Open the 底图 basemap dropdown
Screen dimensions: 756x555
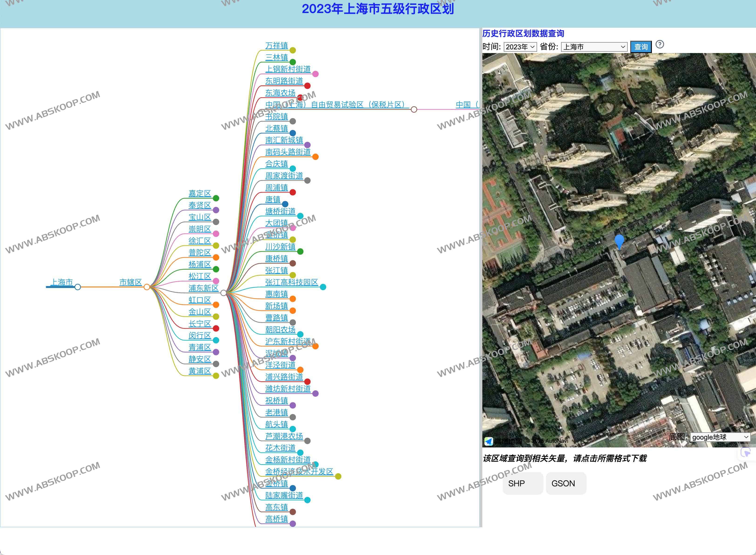pyautogui.click(x=720, y=437)
